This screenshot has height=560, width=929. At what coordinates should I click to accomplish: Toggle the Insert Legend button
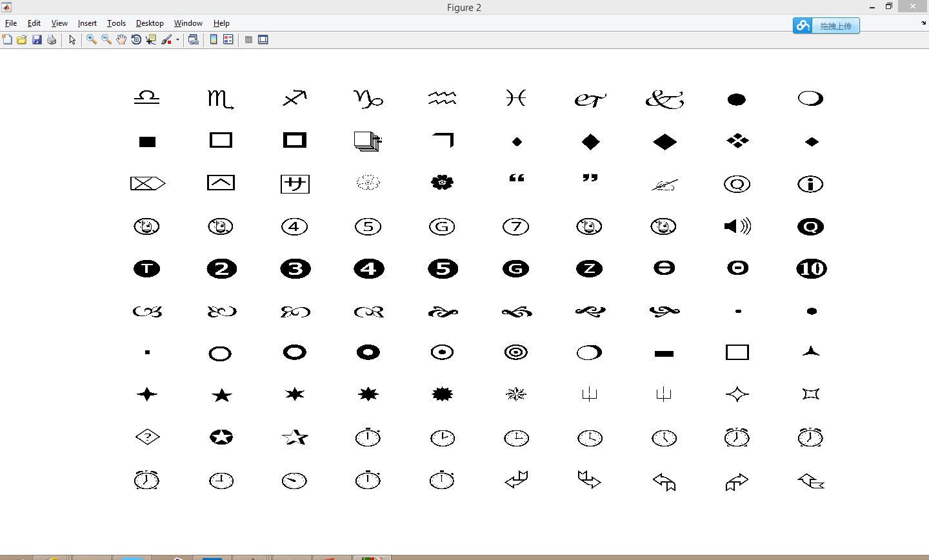pyautogui.click(x=228, y=39)
